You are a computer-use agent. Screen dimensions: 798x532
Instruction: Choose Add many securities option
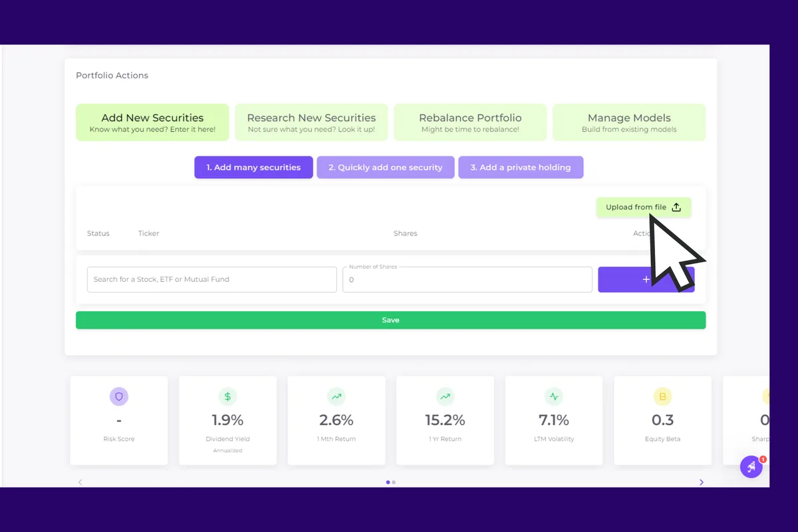[x=253, y=168]
